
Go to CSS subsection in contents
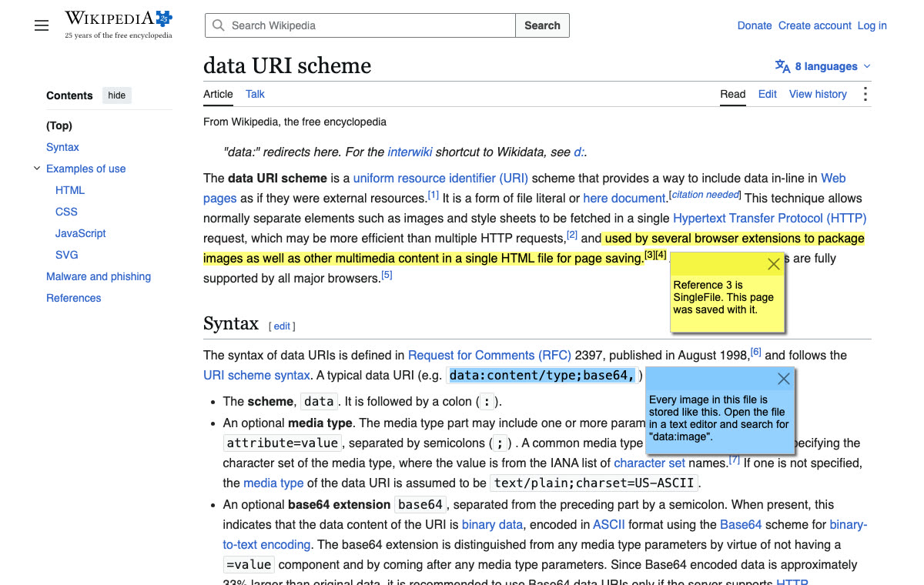(x=66, y=212)
